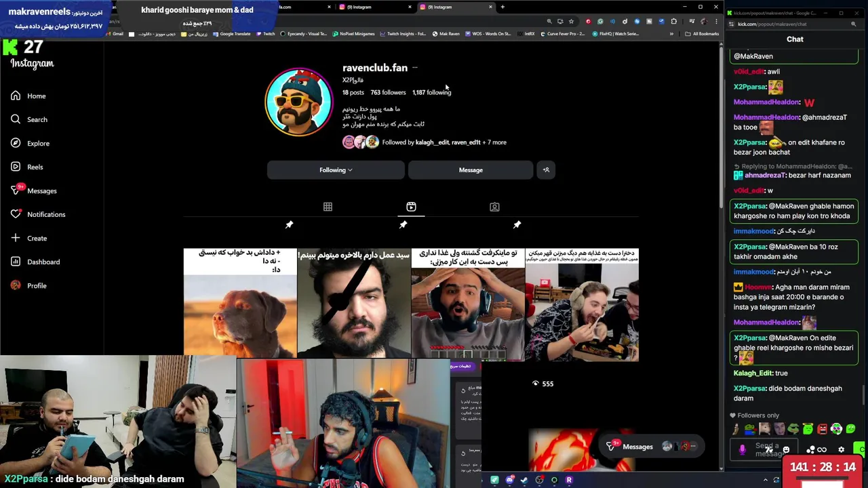The width and height of the screenshot is (868, 488).
Task: Open the Minecraft hands-on-head reel thumbnail
Action: (468, 302)
